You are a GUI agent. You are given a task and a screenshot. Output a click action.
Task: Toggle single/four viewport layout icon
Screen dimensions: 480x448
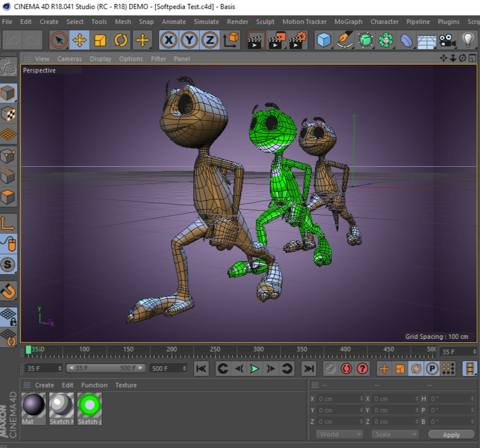pos(473,58)
